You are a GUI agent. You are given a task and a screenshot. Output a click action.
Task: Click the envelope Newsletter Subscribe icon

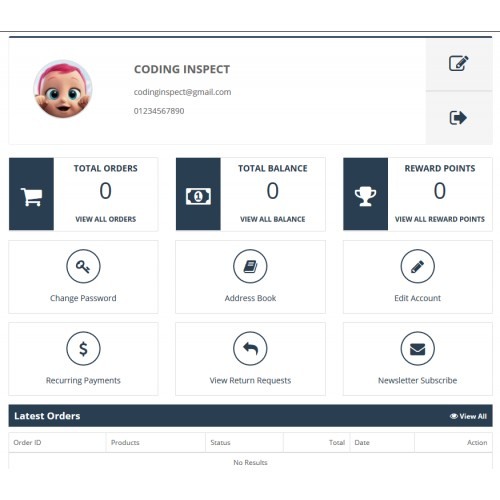(417, 349)
